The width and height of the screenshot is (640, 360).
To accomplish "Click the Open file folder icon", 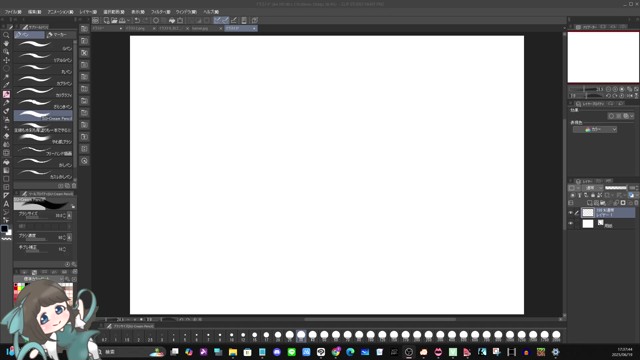I will (114, 20).
